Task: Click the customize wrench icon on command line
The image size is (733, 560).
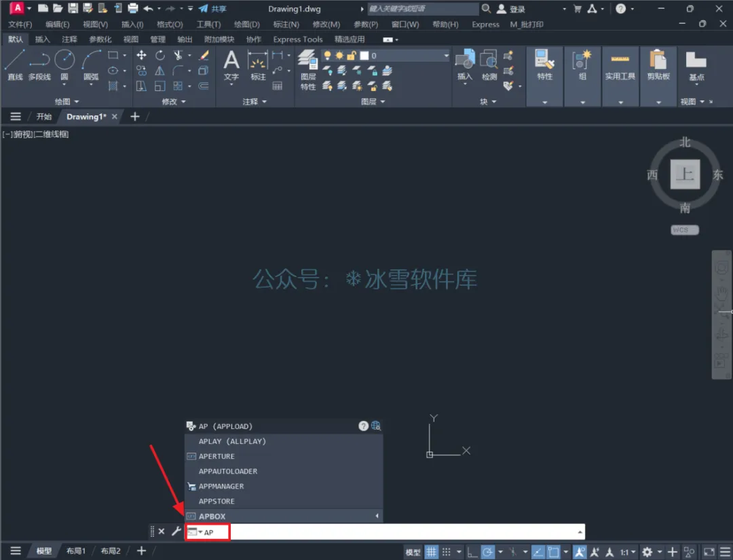Action: pos(176,531)
